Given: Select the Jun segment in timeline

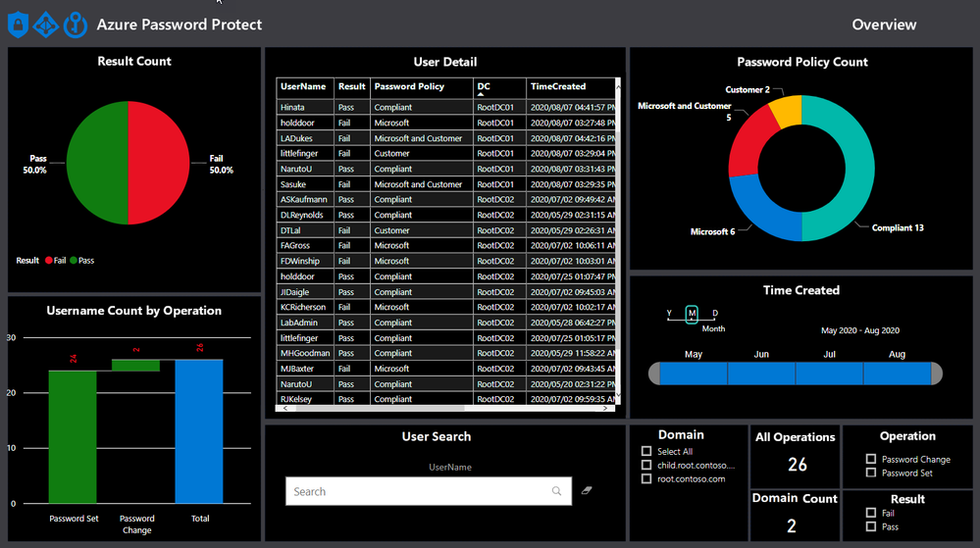Looking at the screenshot, I should tap(761, 374).
